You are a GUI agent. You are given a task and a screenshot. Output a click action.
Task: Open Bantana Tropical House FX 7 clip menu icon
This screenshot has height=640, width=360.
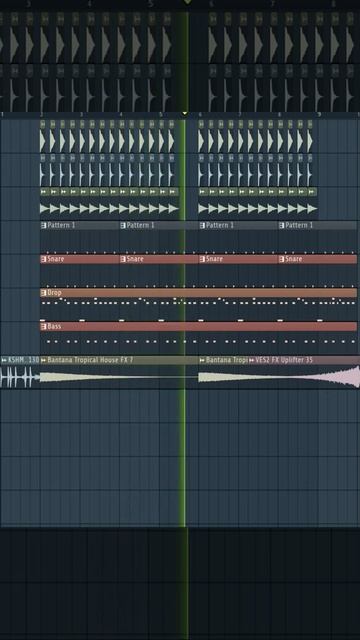43,360
